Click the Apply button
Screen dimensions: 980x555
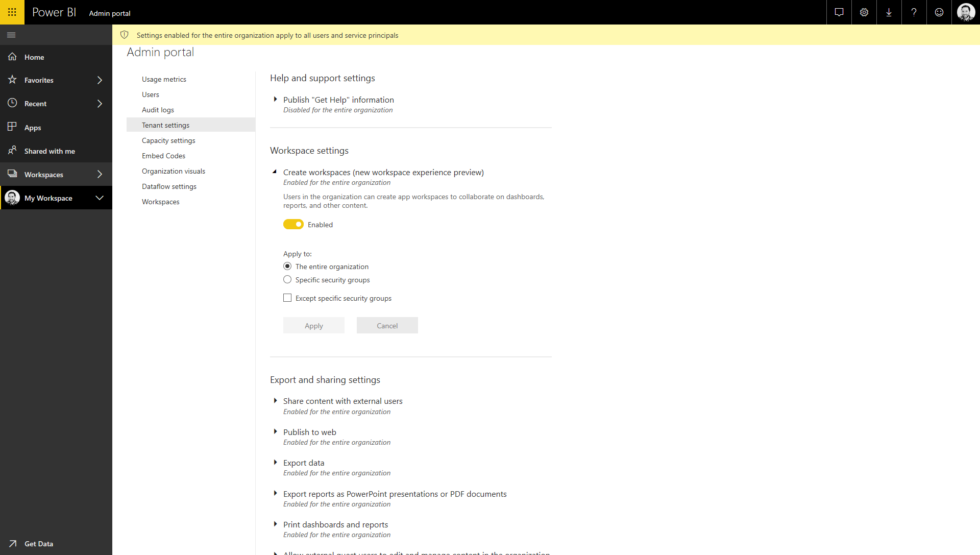pyautogui.click(x=314, y=325)
